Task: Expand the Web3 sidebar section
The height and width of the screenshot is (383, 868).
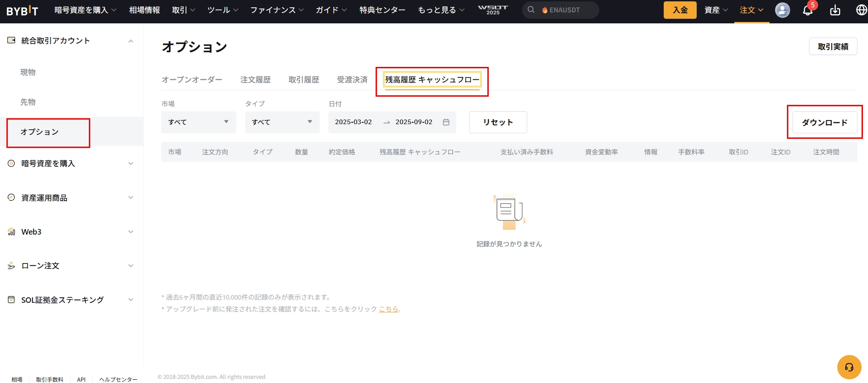Action: [x=131, y=232]
